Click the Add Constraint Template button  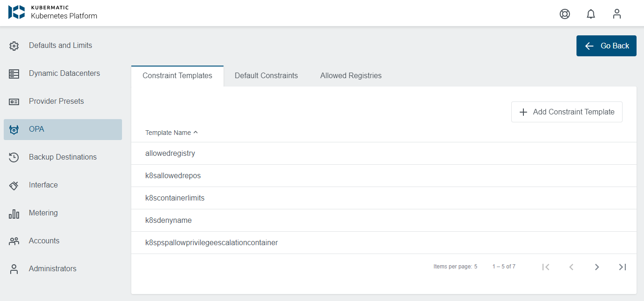[567, 112]
